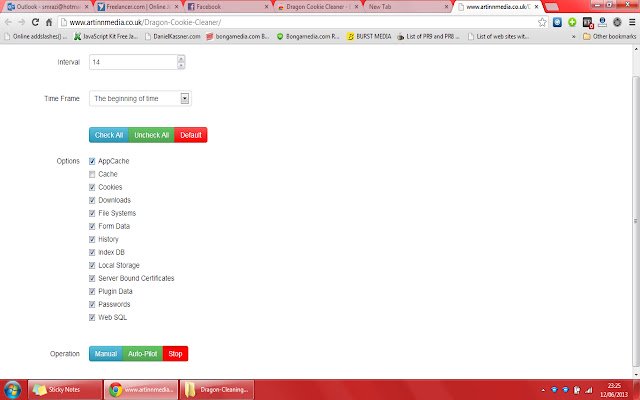Image resolution: width=640 pixels, height=400 pixels.
Task: Open the Other bookmarks folder
Action: pos(609,36)
